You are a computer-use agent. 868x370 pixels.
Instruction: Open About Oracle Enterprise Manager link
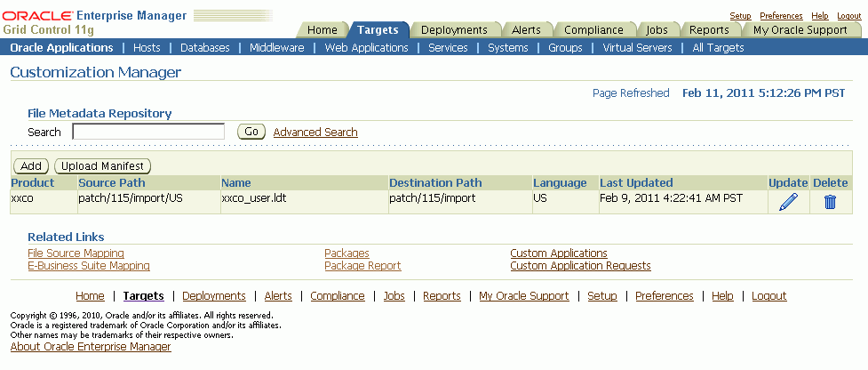pos(91,347)
